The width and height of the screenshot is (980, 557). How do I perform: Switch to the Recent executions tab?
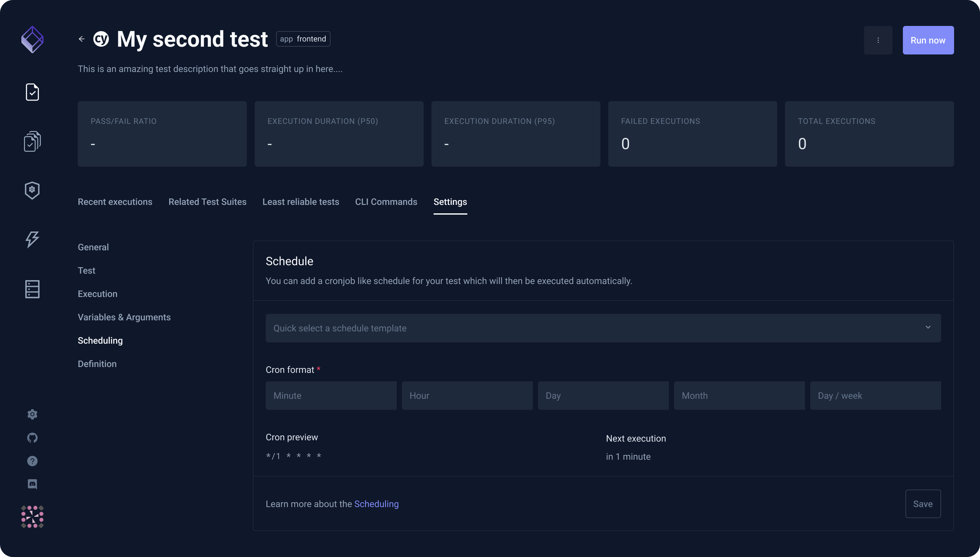pos(115,202)
